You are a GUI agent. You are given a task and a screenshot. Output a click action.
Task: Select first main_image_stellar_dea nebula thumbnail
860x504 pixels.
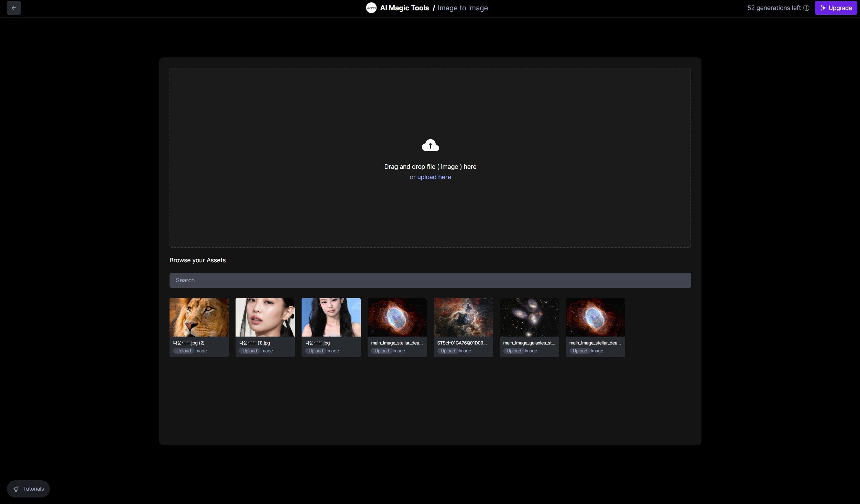(x=397, y=317)
